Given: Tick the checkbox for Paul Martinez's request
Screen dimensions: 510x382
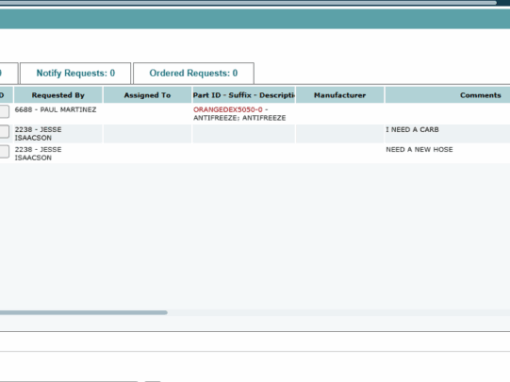Looking at the screenshot, I should [x=4, y=111].
